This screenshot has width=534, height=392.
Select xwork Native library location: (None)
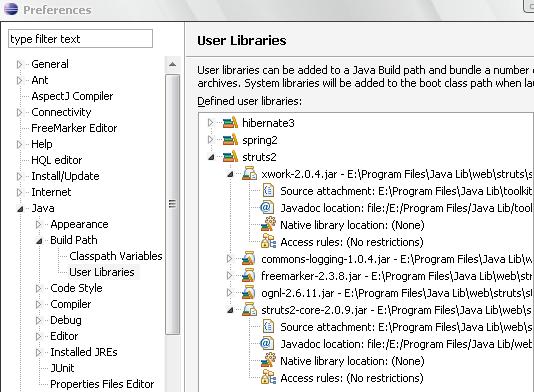(352, 225)
